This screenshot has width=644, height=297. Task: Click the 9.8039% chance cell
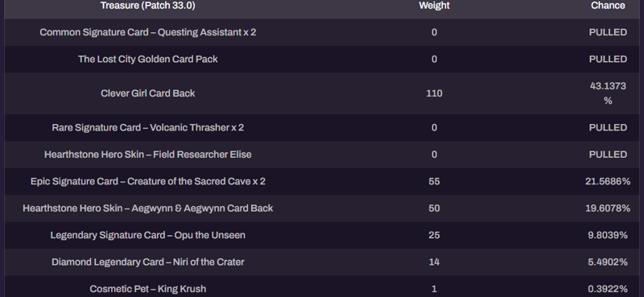(x=608, y=235)
